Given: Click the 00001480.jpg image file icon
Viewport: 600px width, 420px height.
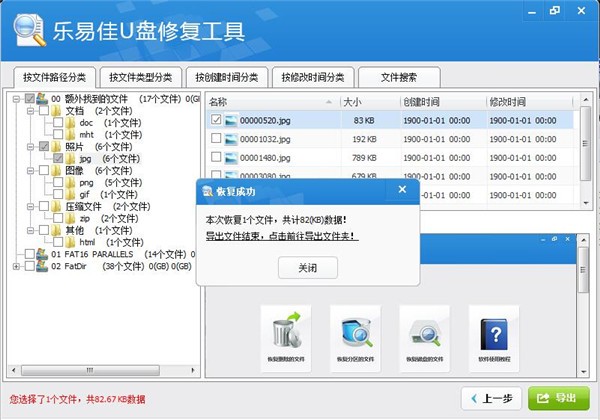Looking at the screenshot, I should (231, 158).
